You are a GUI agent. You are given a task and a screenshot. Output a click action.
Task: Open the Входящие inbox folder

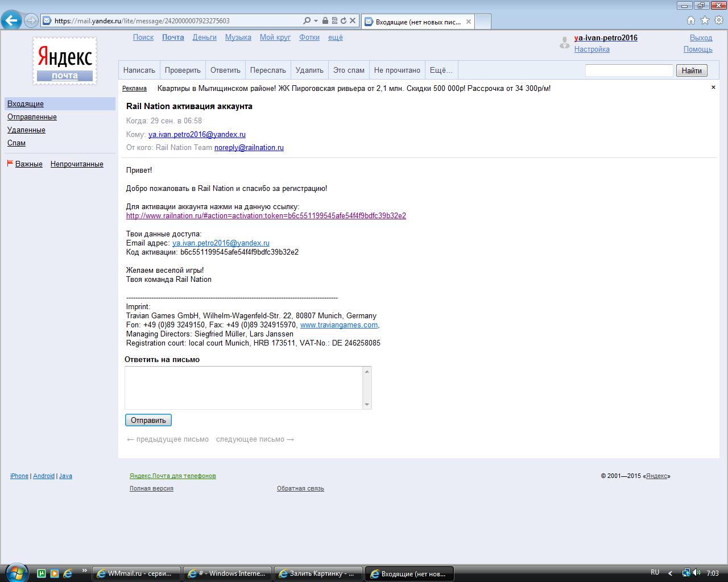(x=26, y=104)
